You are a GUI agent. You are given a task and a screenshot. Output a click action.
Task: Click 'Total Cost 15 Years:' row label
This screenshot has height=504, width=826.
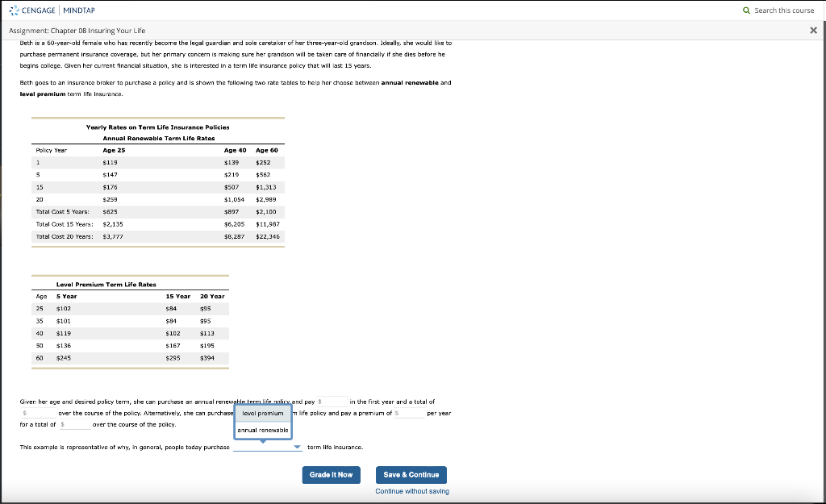pyautogui.click(x=65, y=224)
